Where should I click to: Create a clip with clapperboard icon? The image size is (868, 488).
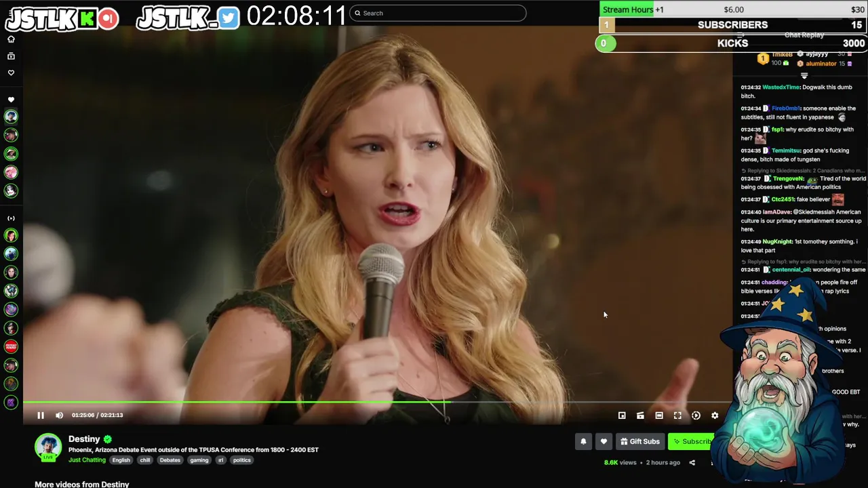point(640,415)
